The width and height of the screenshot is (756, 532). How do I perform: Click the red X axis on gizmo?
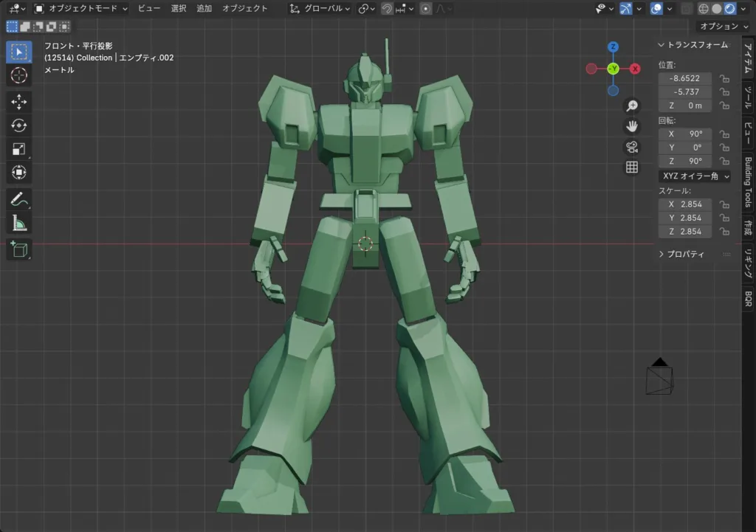click(635, 69)
